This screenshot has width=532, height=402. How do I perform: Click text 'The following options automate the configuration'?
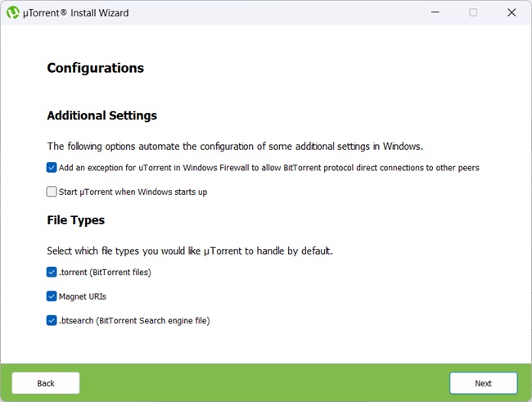click(151, 147)
